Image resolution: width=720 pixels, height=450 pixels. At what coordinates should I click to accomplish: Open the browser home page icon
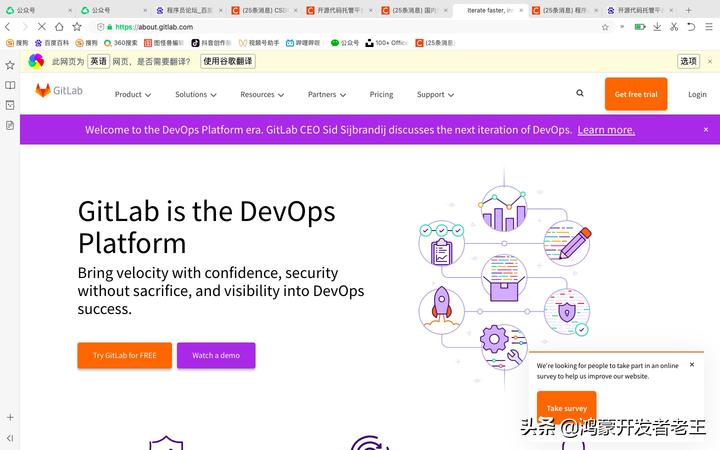coord(59,27)
